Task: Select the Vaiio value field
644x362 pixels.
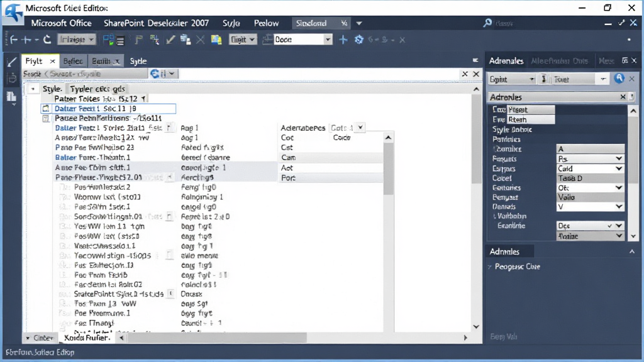Action: coord(590,197)
